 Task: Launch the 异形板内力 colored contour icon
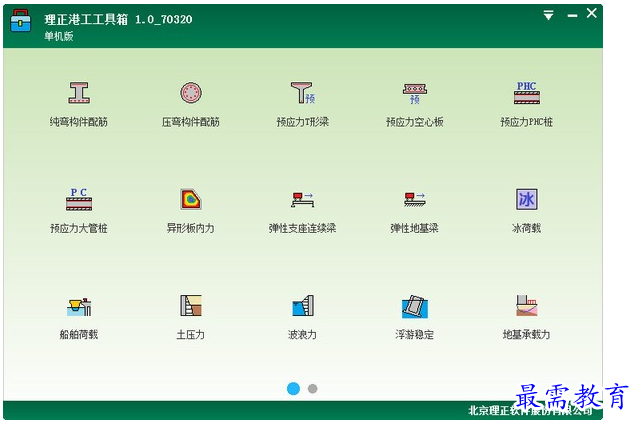(191, 199)
